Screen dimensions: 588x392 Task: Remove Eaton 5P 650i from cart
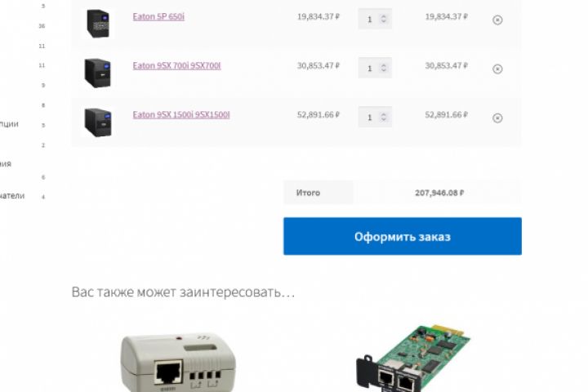tap(497, 20)
